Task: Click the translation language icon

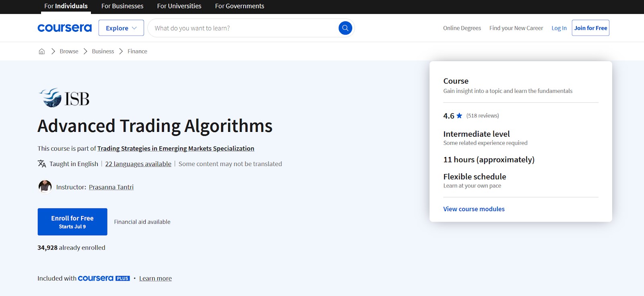Action: click(x=42, y=164)
